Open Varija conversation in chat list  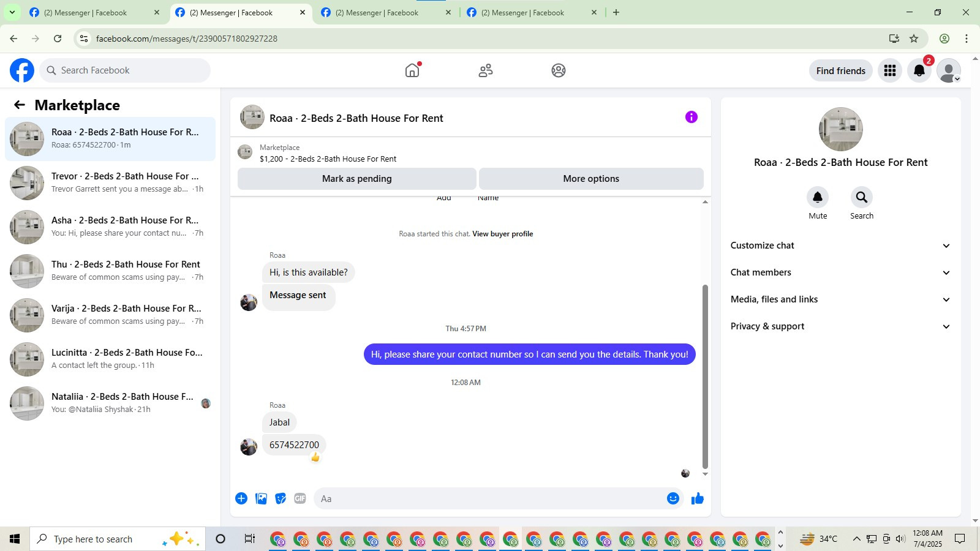(x=110, y=315)
